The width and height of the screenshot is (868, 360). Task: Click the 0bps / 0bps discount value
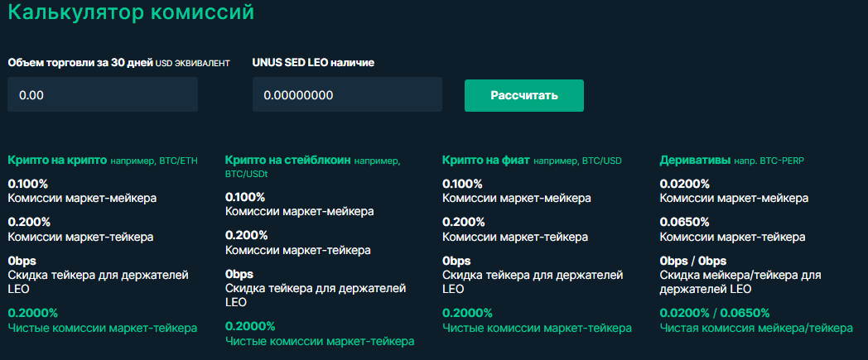pyautogui.click(x=692, y=261)
